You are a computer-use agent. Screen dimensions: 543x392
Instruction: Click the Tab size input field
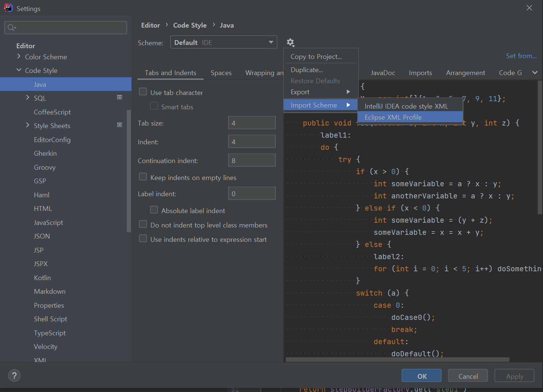[252, 123]
